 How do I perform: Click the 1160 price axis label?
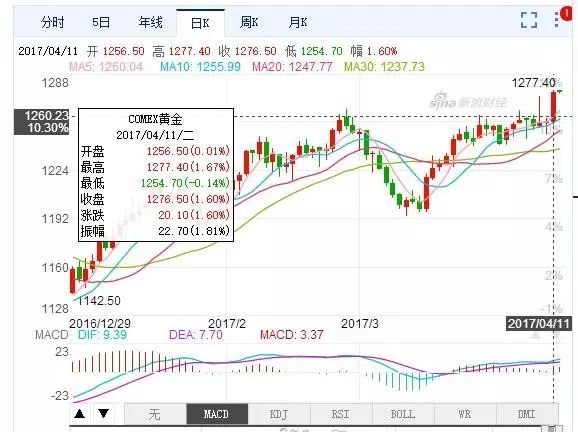(55, 268)
